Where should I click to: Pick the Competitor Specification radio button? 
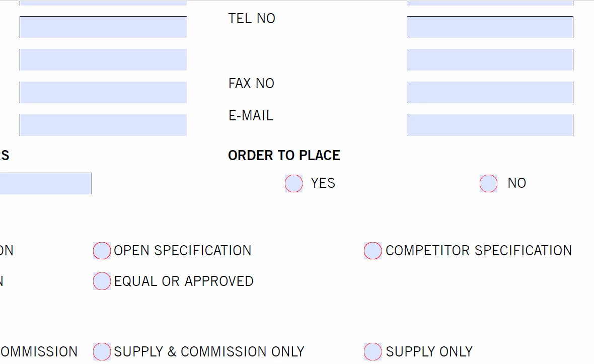[x=373, y=251]
